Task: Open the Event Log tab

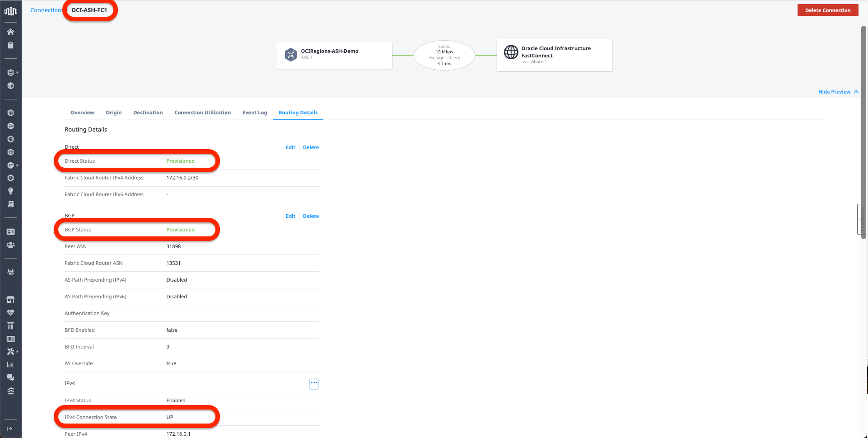Action: 255,113
